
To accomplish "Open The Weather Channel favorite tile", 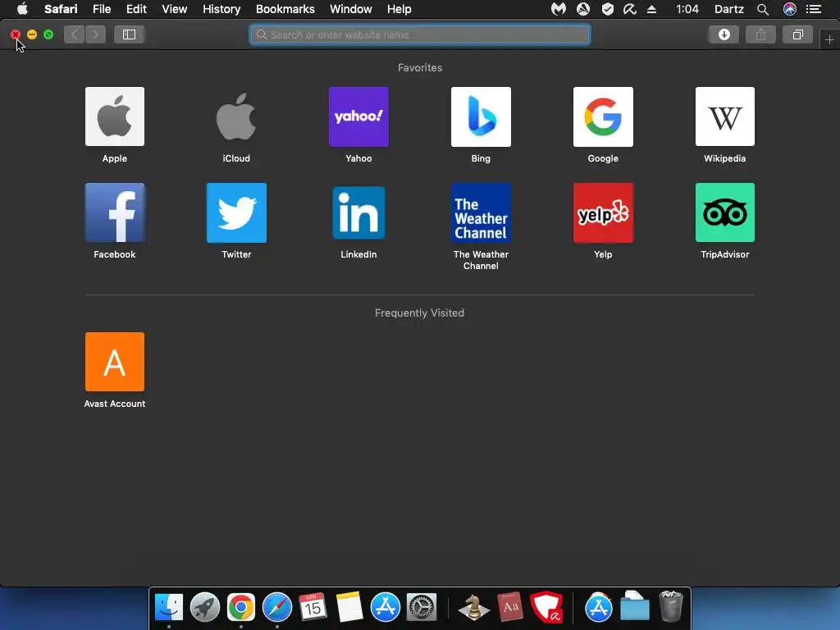I will (481, 212).
